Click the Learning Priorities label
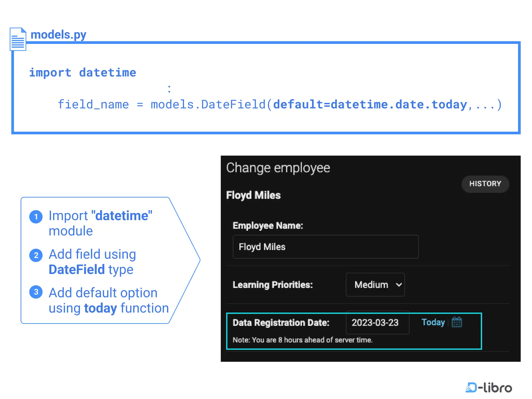The height and width of the screenshot is (399, 532). tap(272, 285)
